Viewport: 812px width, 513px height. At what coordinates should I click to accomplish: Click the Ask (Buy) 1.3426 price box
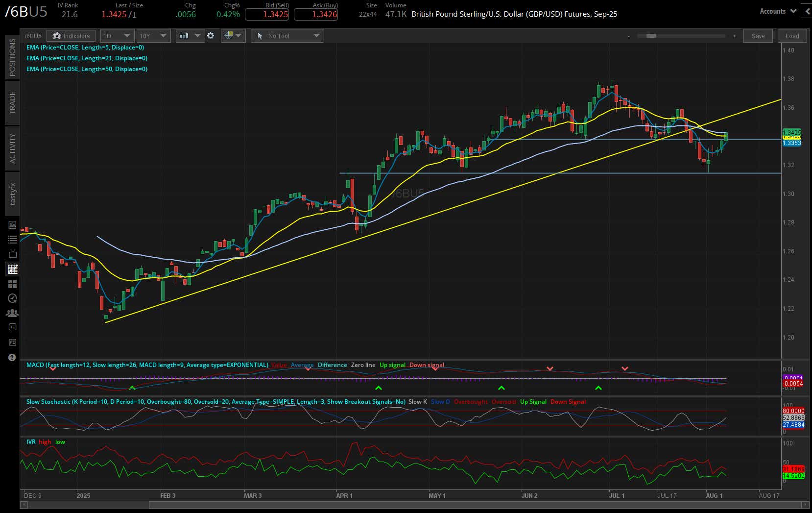click(x=316, y=14)
